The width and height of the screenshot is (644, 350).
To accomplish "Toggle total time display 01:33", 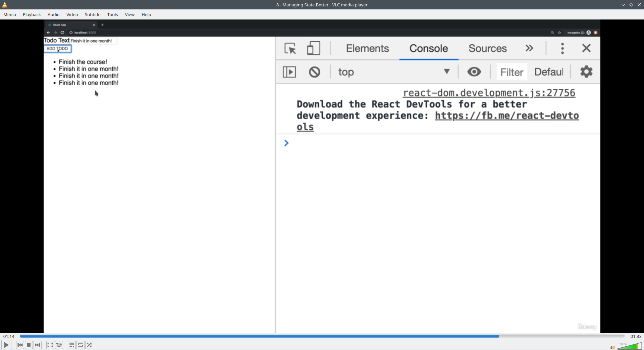I will tap(636, 336).
